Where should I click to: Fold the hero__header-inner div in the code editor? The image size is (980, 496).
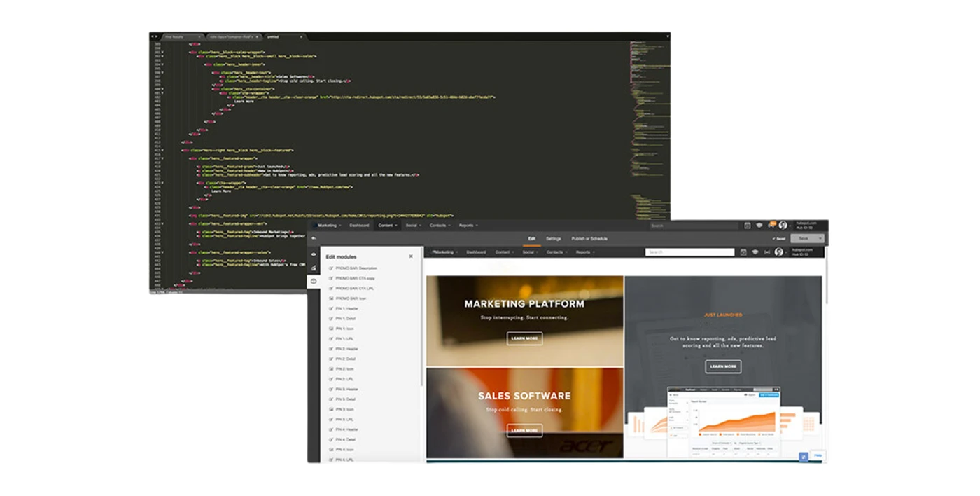pos(163,64)
